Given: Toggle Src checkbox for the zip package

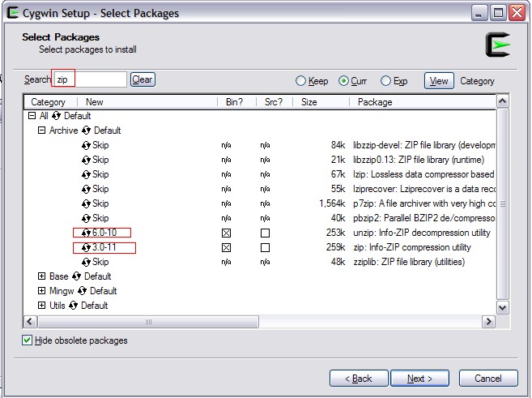Looking at the screenshot, I should [x=265, y=247].
